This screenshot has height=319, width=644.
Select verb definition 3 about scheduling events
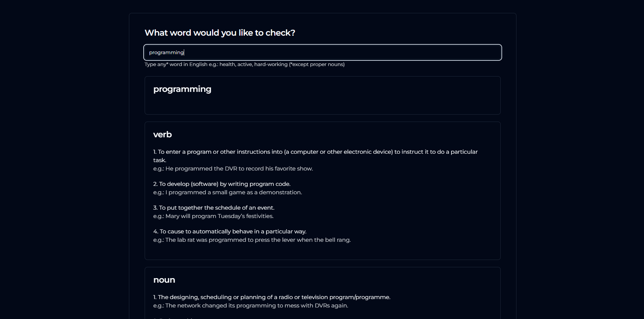214,208
